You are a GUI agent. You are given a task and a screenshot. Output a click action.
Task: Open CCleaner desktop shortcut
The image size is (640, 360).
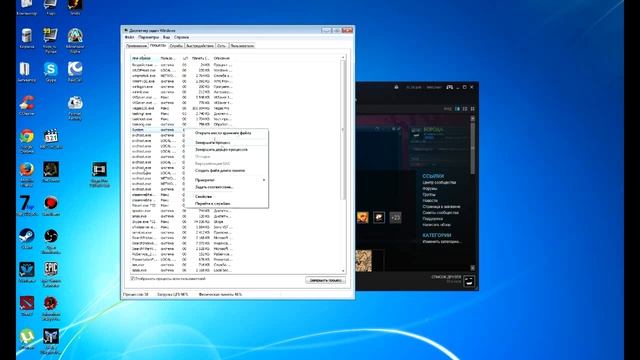[x=27, y=105]
